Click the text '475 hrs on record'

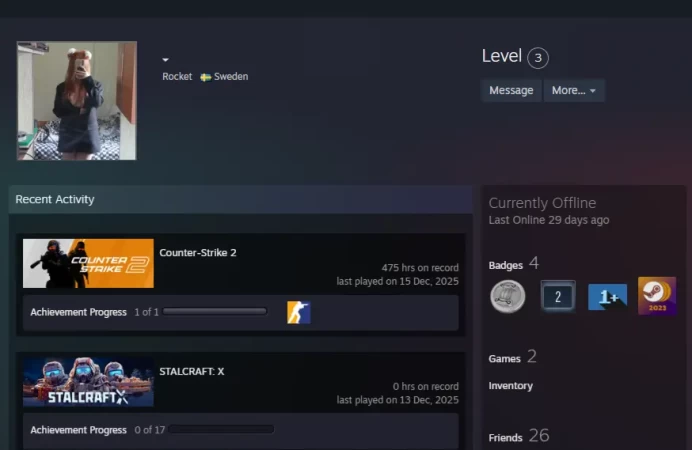[x=420, y=268]
